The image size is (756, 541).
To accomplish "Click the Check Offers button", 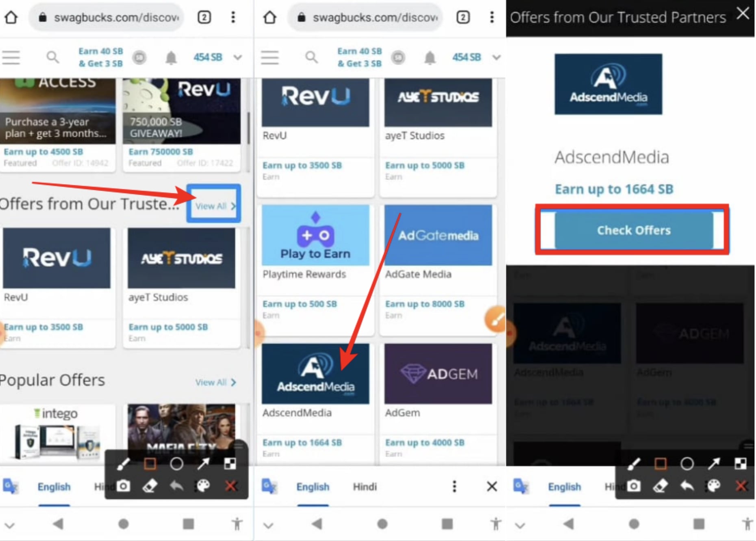I will [x=634, y=230].
